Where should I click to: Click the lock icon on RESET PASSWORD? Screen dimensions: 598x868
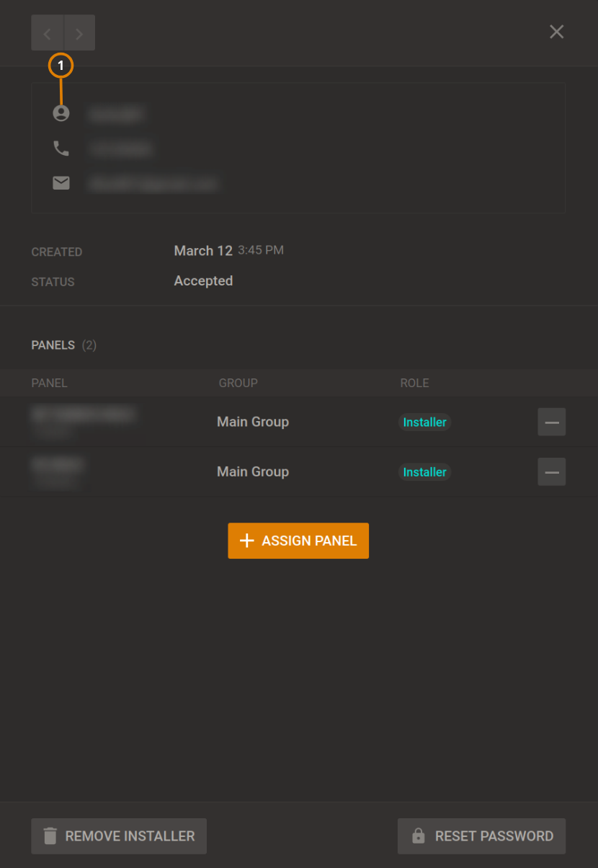point(419,836)
